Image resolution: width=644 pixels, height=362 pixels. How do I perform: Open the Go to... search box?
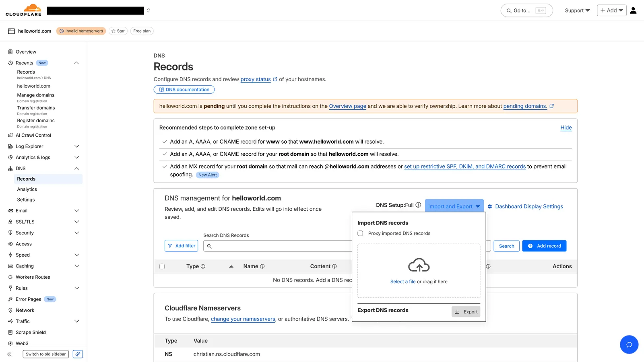(x=526, y=10)
